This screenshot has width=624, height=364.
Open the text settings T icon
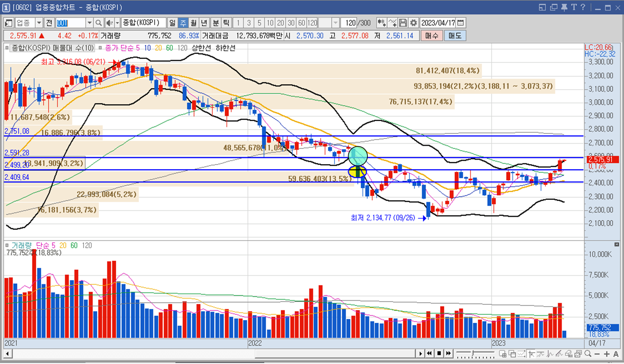point(574,7)
